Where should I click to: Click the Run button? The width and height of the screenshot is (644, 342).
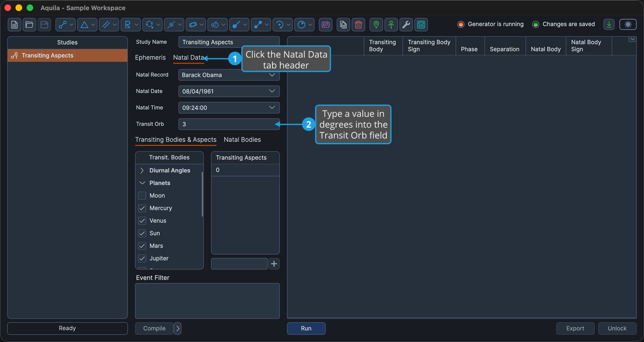306,328
